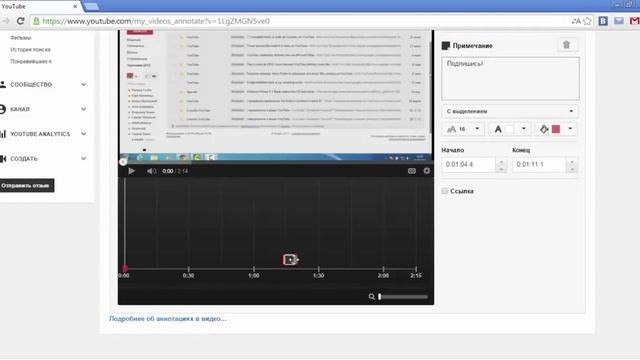Image resolution: width=640 pixels, height=360 pixels.
Task: Click the YouTube Analytics bar chart icon
Action: click(3, 134)
